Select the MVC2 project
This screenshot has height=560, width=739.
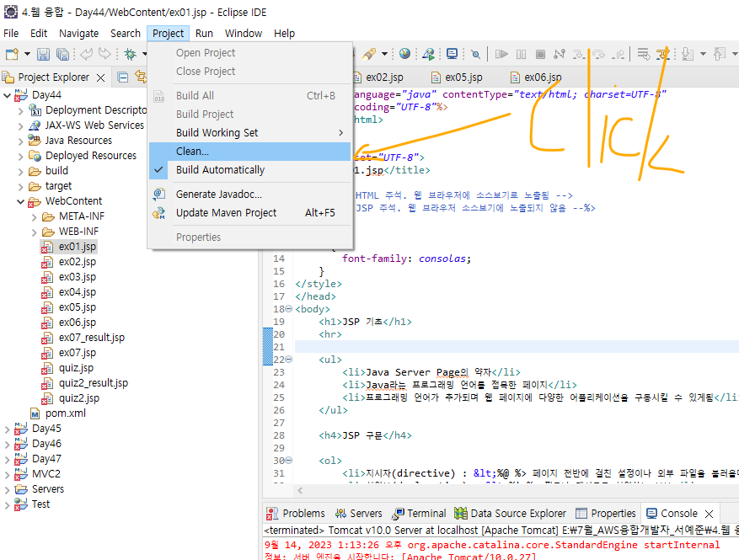(46, 474)
